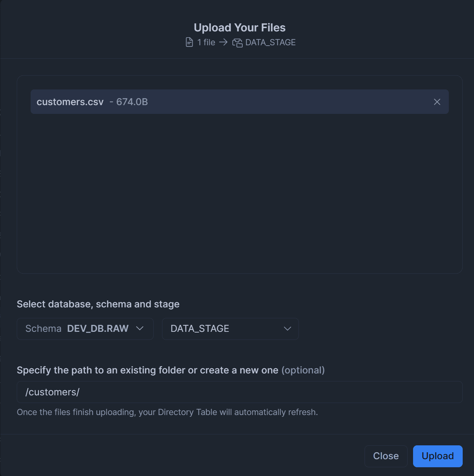Click empty area of file drop zone
The image size is (474, 476).
pyautogui.click(x=239, y=193)
